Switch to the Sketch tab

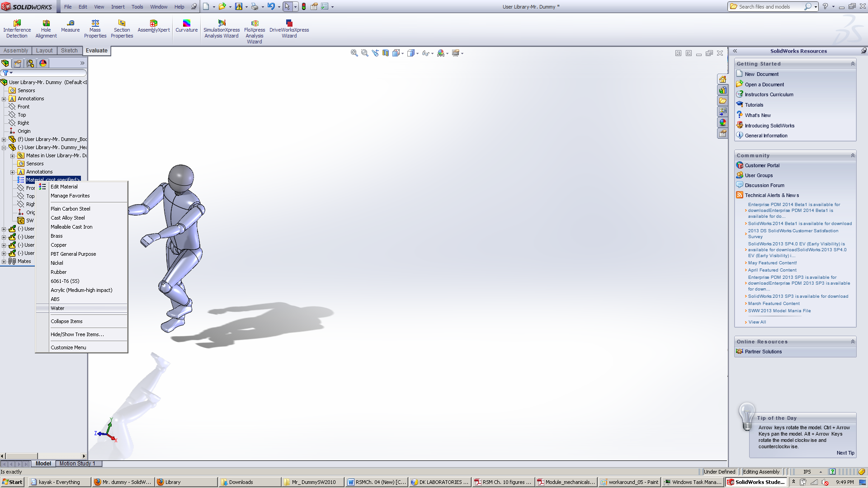point(69,51)
